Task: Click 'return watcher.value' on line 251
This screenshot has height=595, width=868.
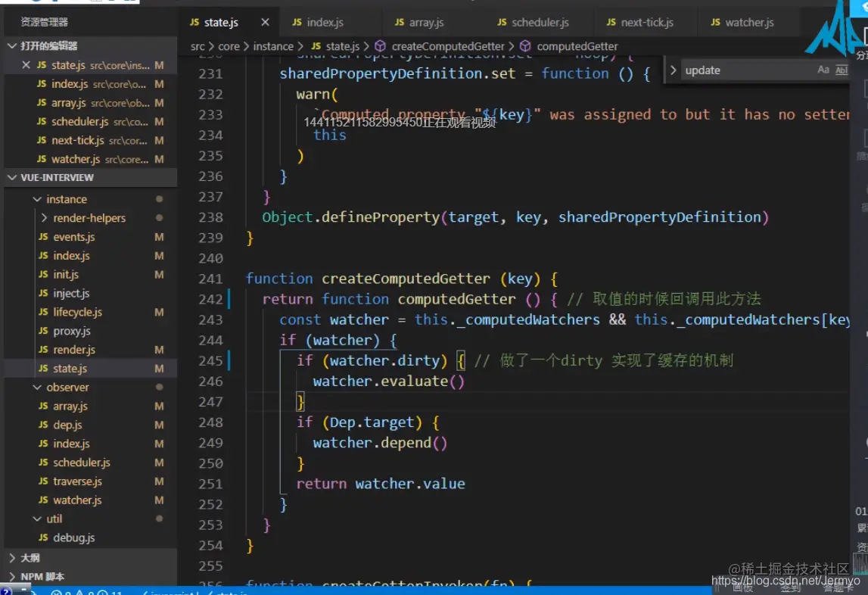Action: 381,484
